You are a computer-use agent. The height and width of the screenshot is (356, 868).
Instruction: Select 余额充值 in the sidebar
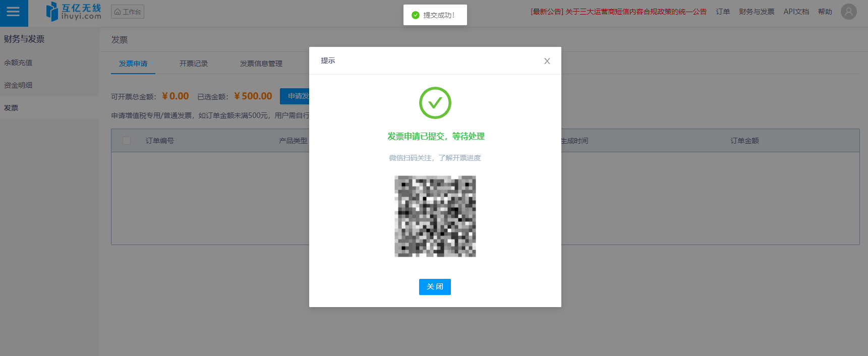(18, 63)
